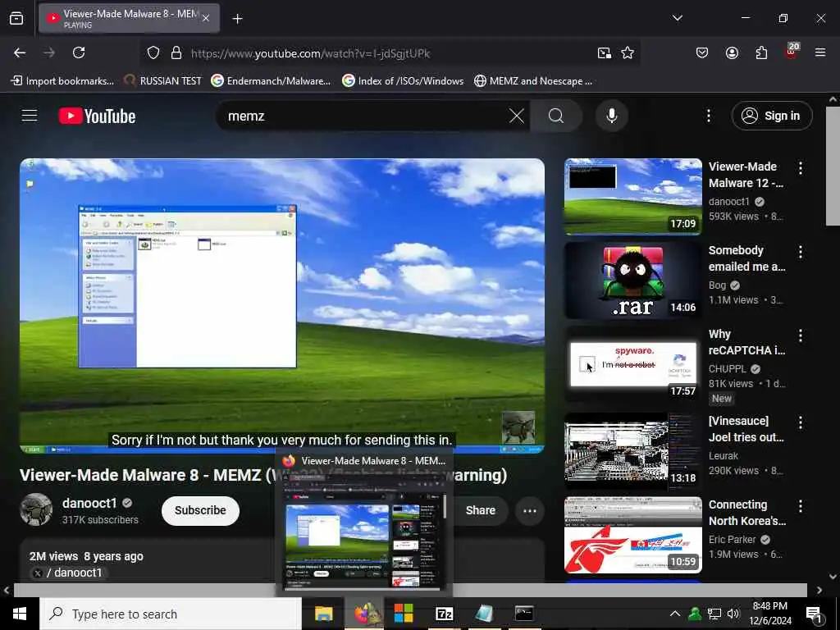This screenshot has width=840, height=630.
Task: Play the .rar Somebody emailed me thumbnail
Action: click(x=632, y=281)
